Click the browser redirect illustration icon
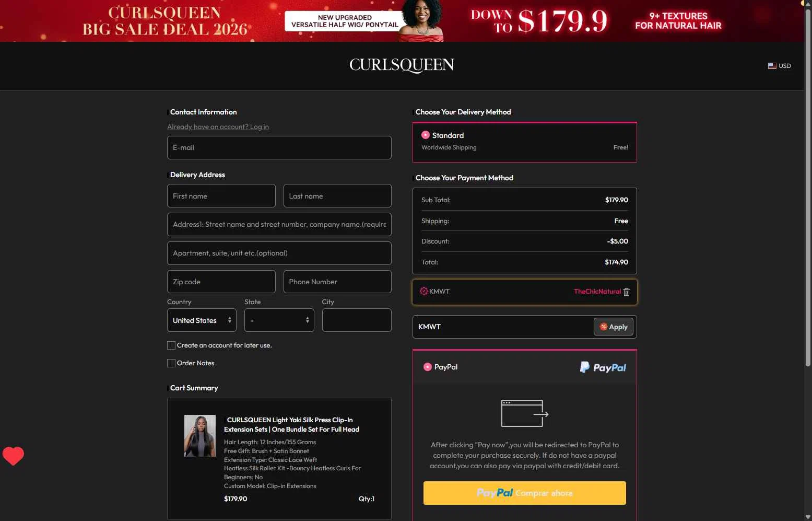 point(525,413)
